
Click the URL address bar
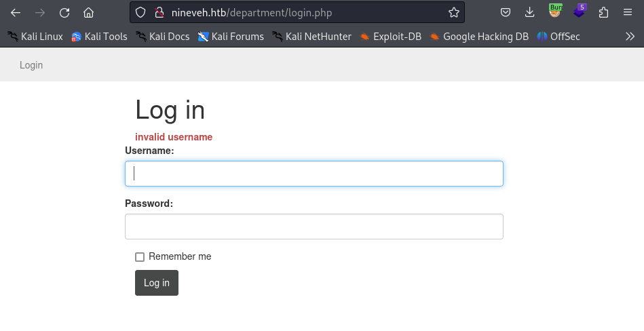tap(305, 12)
